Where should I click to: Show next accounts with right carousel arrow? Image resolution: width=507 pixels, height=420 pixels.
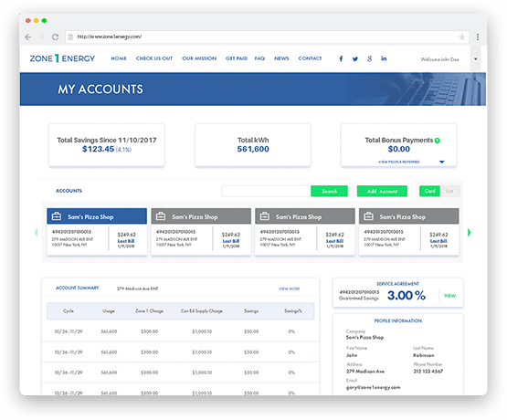[469, 232]
